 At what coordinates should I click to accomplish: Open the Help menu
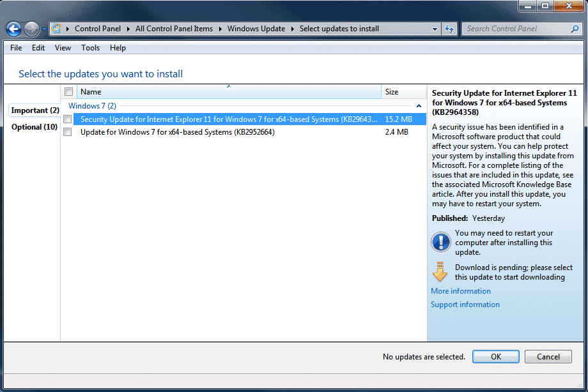tap(118, 48)
